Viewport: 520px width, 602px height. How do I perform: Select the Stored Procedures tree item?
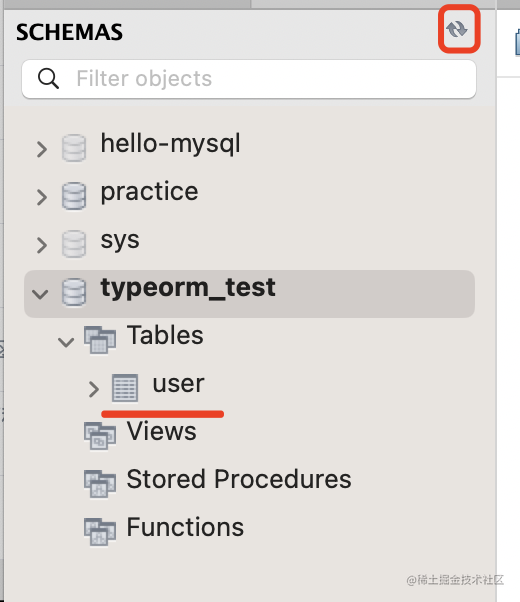point(218,482)
